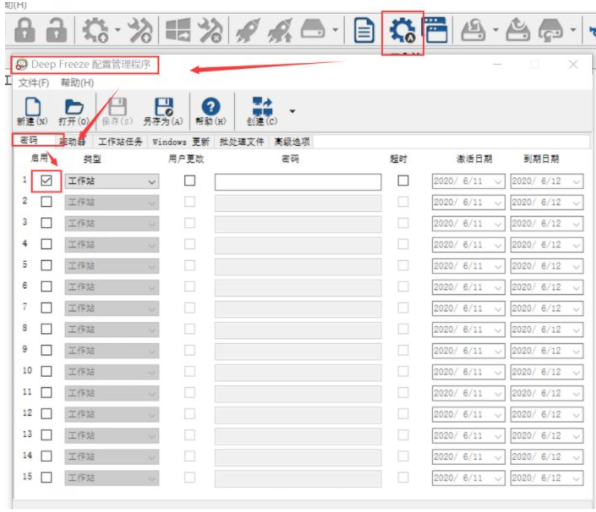Uncheck the enable checkbox in row 1
The width and height of the screenshot is (596, 512).
pyautogui.click(x=46, y=181)
